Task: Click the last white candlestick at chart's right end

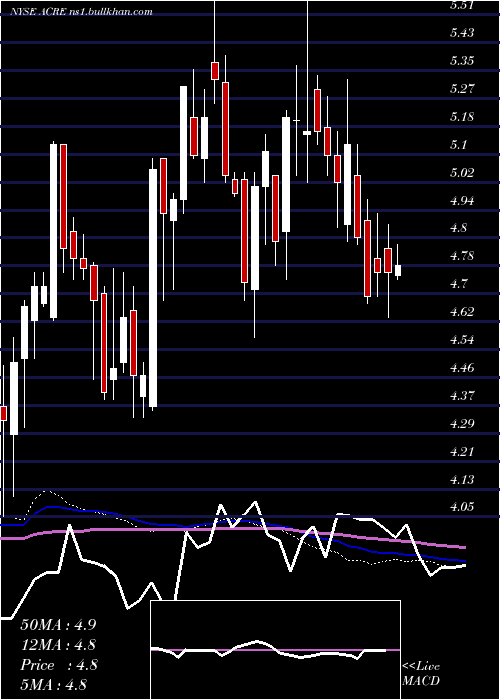Action: 398,271
